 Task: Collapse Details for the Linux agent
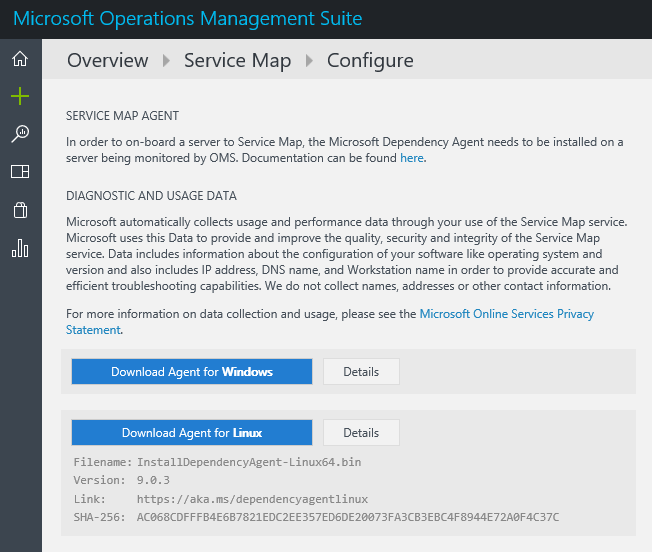click(361, 433)
